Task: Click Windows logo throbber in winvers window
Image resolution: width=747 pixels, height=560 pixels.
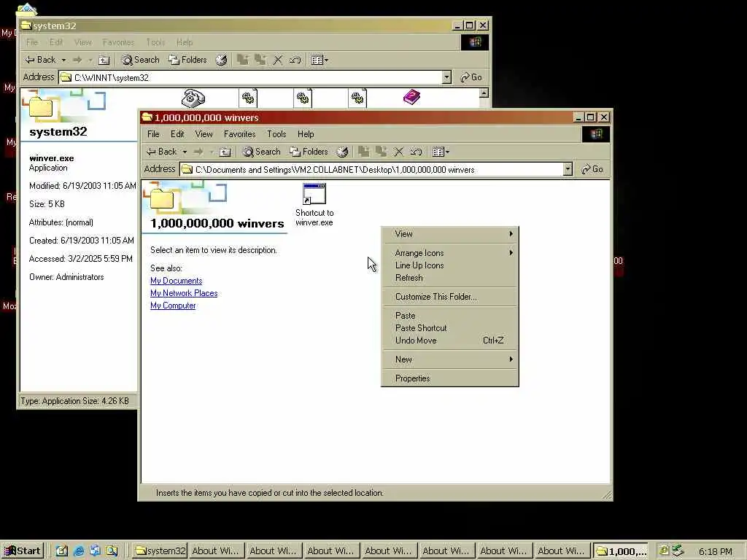Action: (595, 134)
